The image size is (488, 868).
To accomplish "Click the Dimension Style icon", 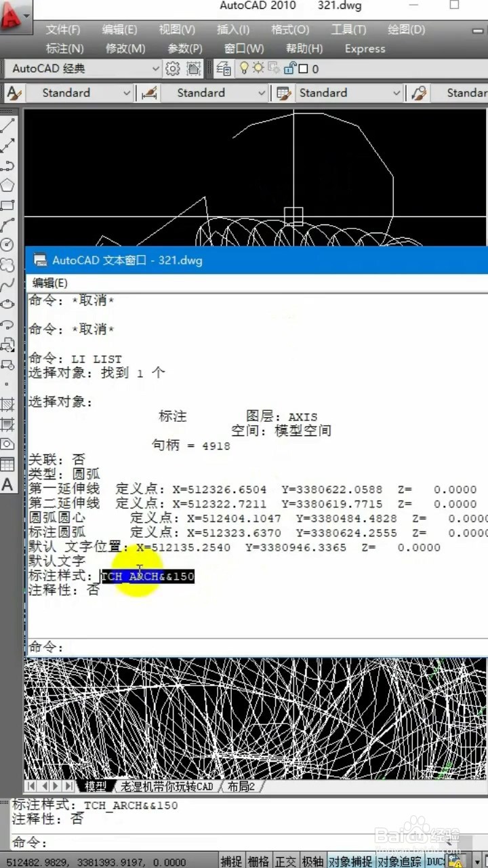I will [148, 93].
